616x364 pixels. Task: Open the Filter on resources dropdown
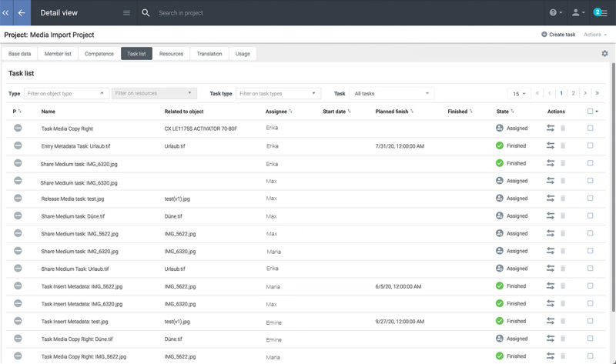click(154, 93)
